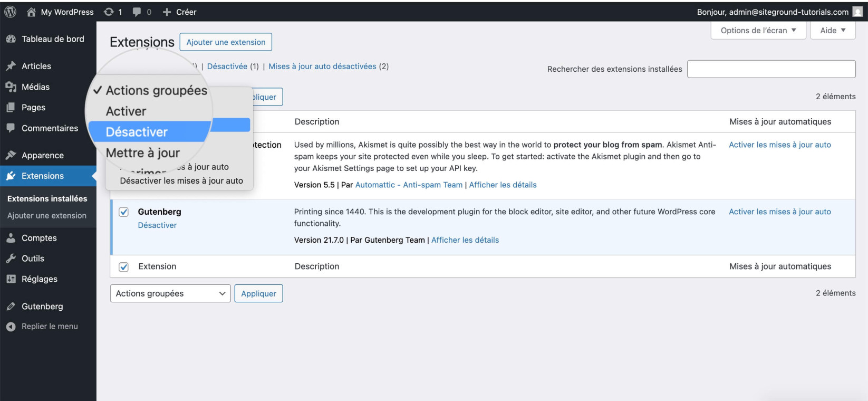The width and height of the screenshot is (868, 401).
Task: Click the Comptes user icon
Action: pos(11,238)
